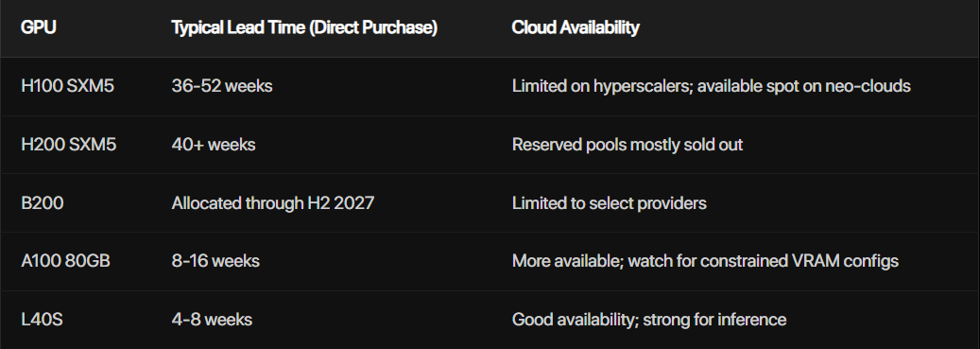980x349 pixels.
Task: Click the 4-8 weeks lead time
Action: pyautogui.click(x=212, y=320)
